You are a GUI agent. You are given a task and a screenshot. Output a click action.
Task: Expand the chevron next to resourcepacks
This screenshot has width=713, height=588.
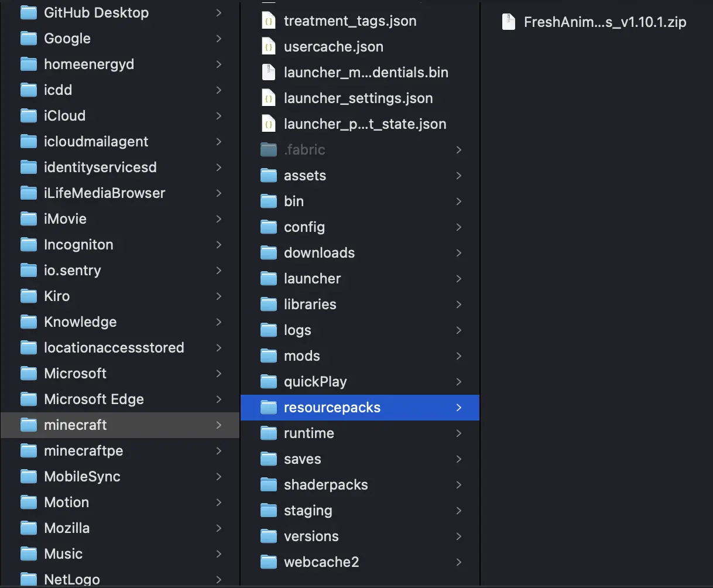click(460, 407)
